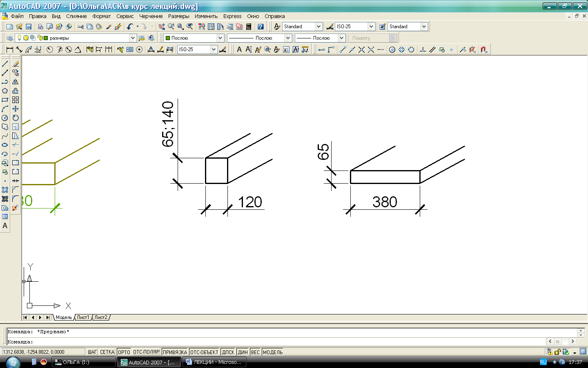Click the Save icon in toolbar
This screenshot has height=368, width=588.
29,27
